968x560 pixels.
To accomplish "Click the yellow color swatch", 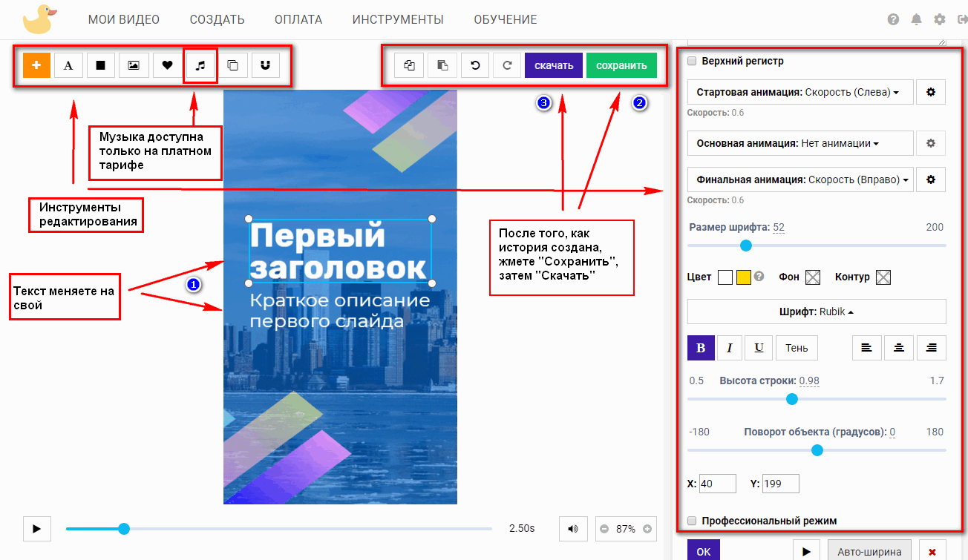I will point(744,277).
